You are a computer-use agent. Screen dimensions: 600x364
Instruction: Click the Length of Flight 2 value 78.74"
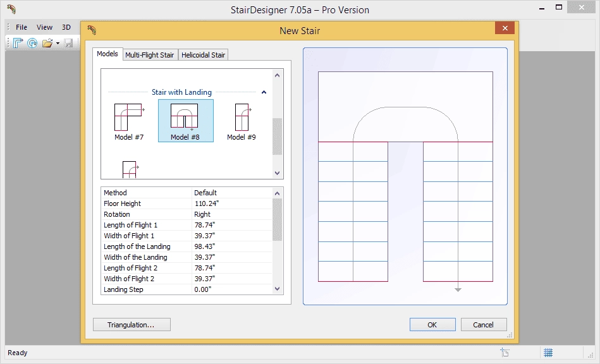click(x=205, y=268)
